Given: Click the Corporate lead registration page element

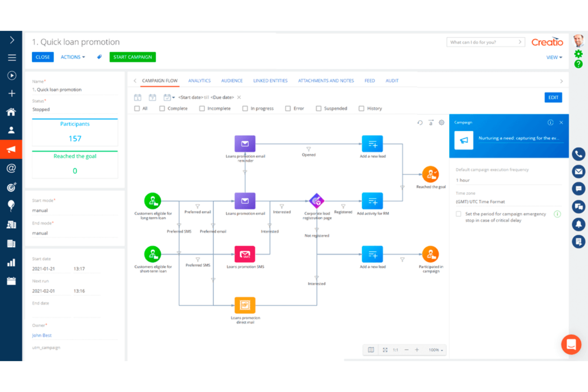Looking at the screenshot, I should tap(316, 201).
